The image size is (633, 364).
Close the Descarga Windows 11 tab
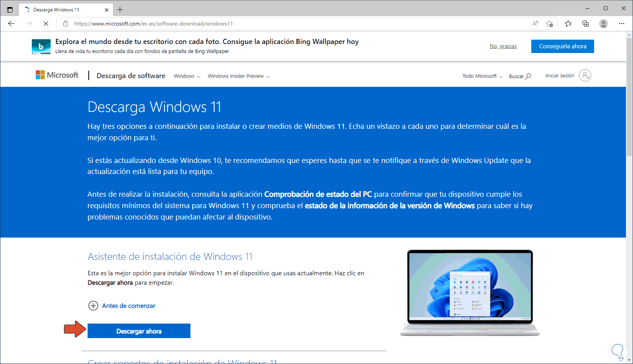tap(106, 10)
